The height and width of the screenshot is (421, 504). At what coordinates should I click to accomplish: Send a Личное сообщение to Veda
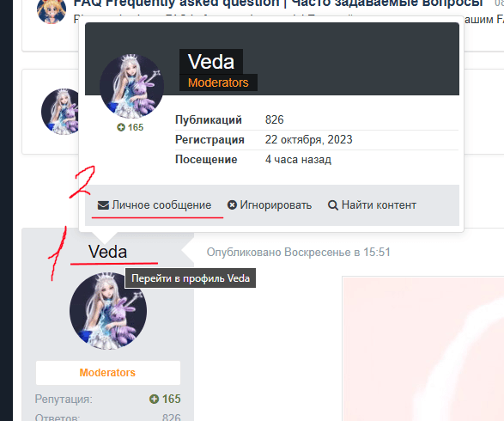point(155,205)
